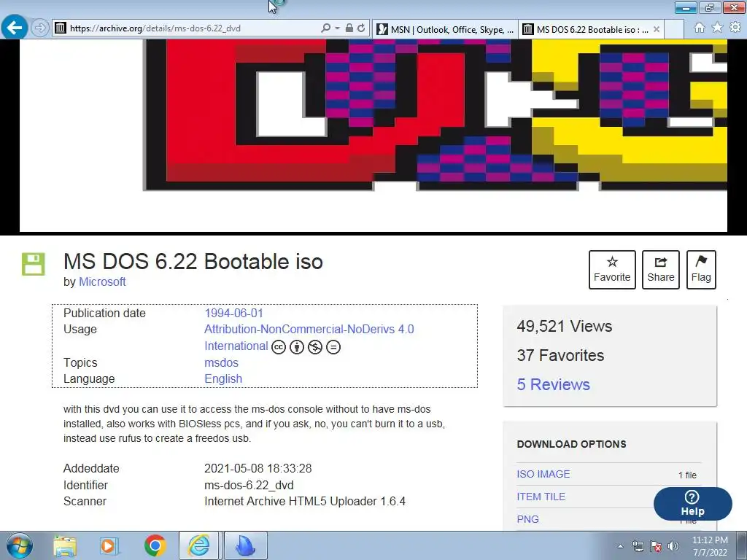Open the Attribution-NonCommercial-NoDerivs 4.0 license link
Viewport: 747px width, 560px height.
[309, 330]
